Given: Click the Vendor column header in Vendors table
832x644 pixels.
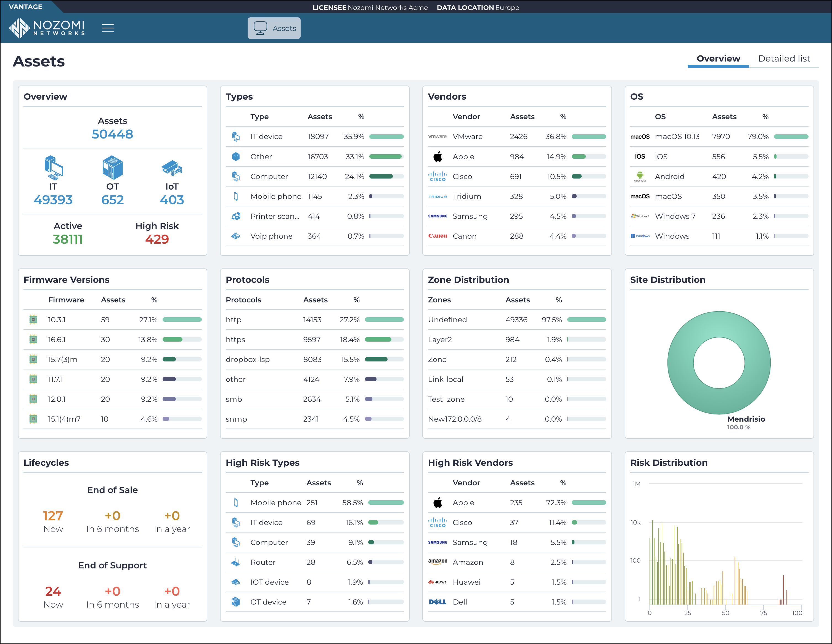Looking at the screenshot, I should [x=466, y=117].
